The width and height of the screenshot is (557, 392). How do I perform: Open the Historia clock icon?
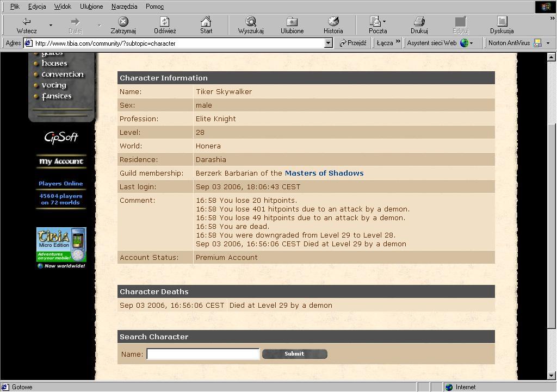[333, 21]
